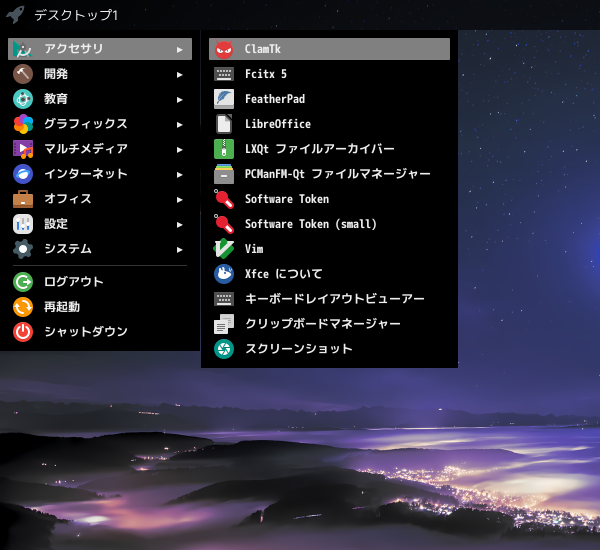Screen dimensions: 600x550
Task: Open the 教育 category
Action: click(100, 99)
